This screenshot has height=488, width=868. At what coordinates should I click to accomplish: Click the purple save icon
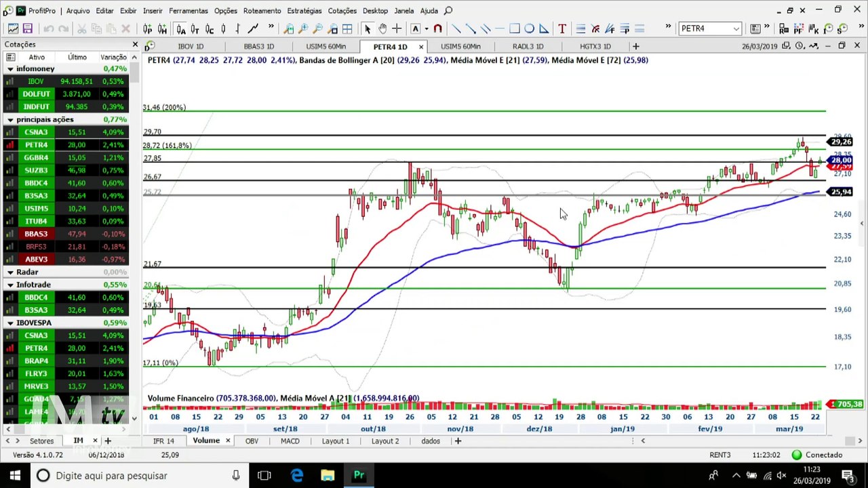click(x=28, y=28)
